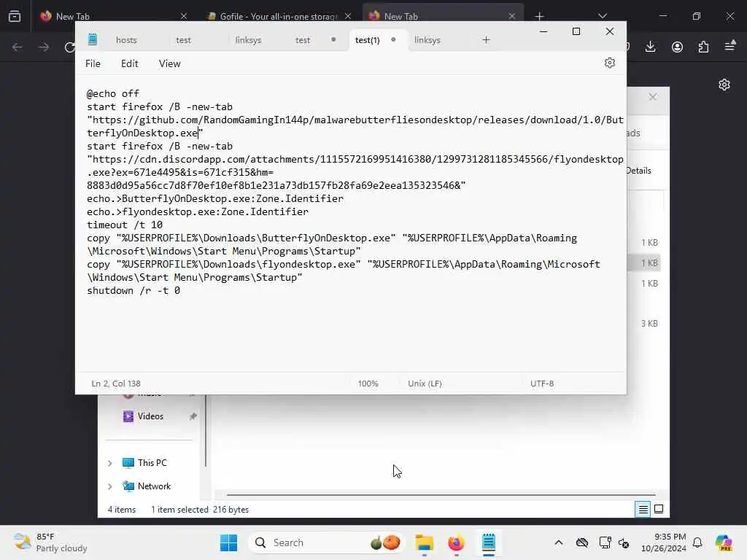Image resolution: width=747 pixels, height=560 pixels.
Task: Reload the Firefox page
Action: pyautogui.click(x=69, y=47)
